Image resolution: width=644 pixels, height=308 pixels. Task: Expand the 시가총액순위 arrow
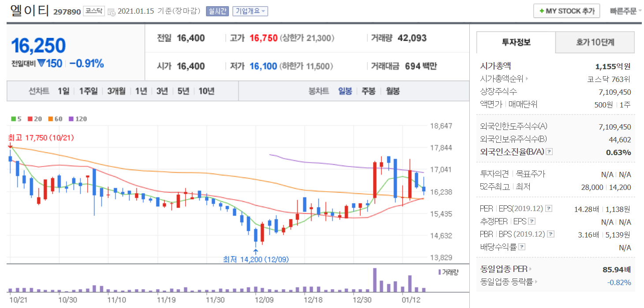527,79
